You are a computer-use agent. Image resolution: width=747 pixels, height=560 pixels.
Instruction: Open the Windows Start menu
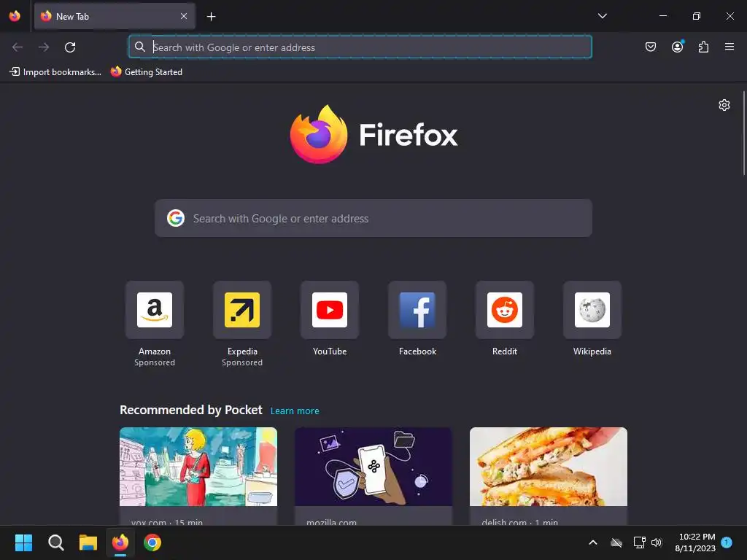click(x=23, y=542)
